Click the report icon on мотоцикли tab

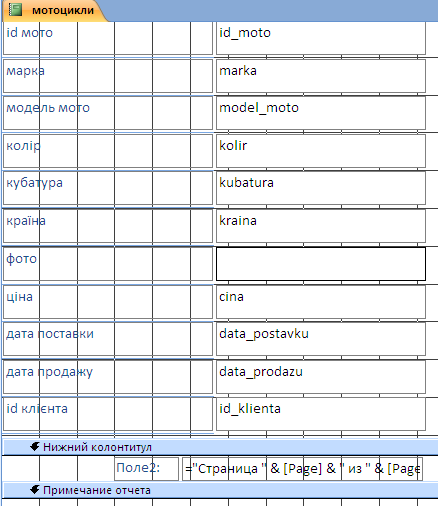pos(15,10)
